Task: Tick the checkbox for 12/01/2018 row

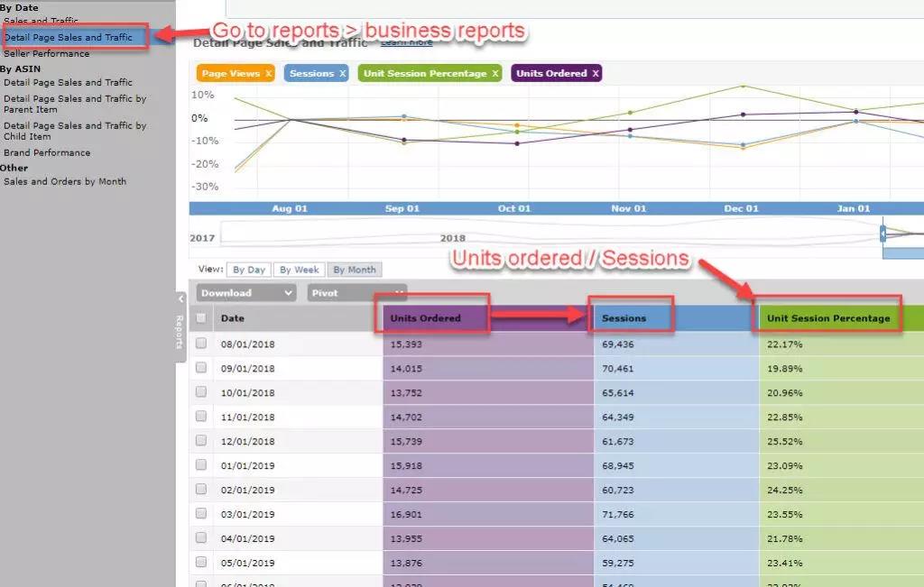Action: [201, 440]
